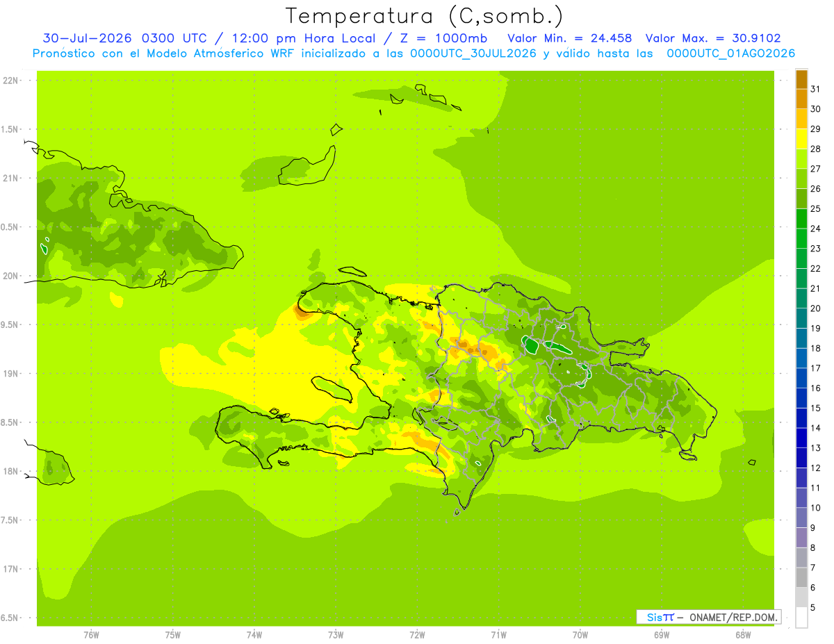
Task: Select the "75W" longitude label
Action: click(173, 635)
